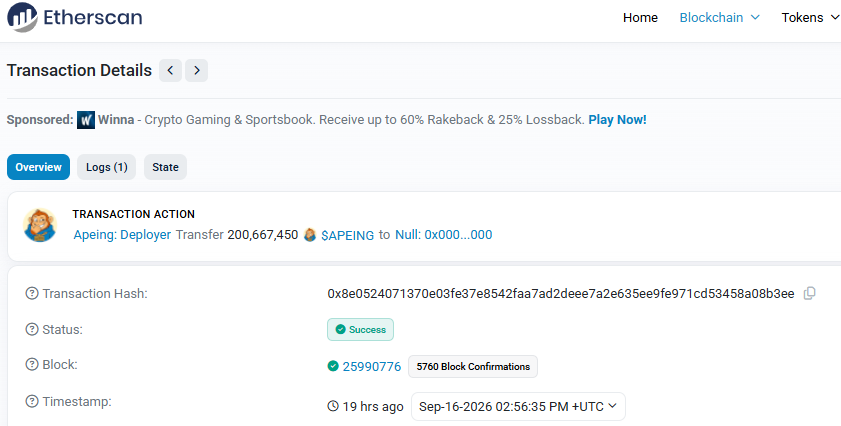Click the Play Now! sponsored link
841x426 pixels.
(x=617, y=120)
